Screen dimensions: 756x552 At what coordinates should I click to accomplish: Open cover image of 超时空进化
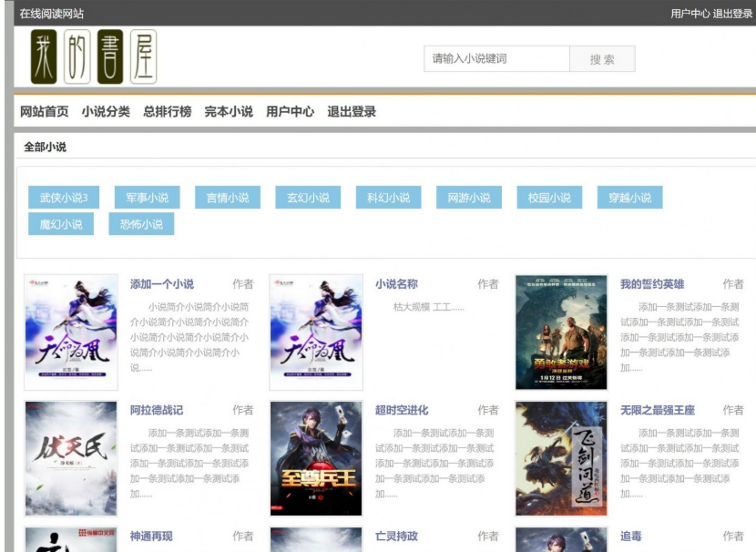coord(316,458)
